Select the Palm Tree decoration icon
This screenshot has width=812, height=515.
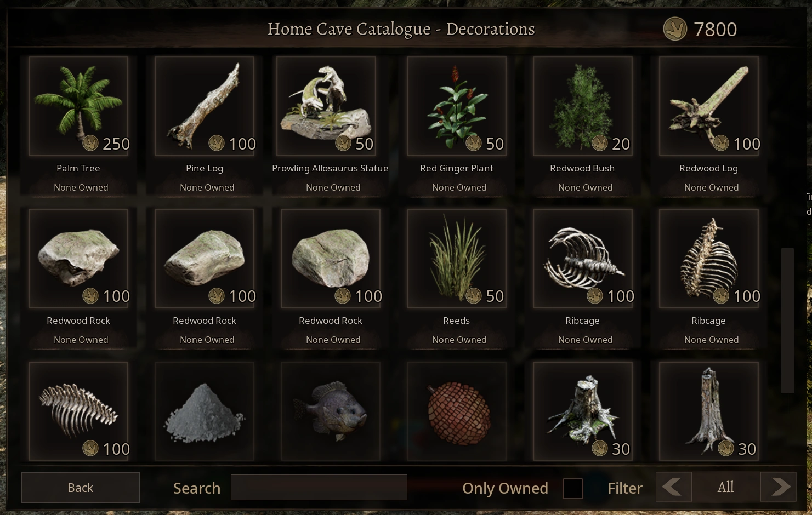point(78,106)
